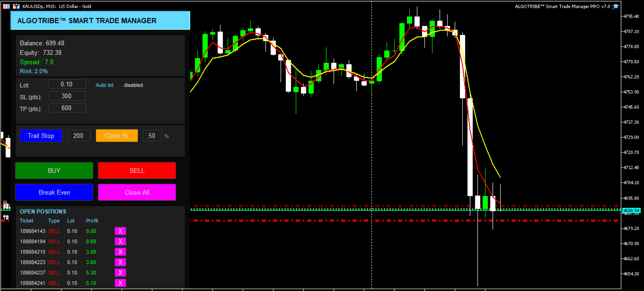The height and width of the screenshot is (291, 644).
Task: Click the 4704.10 price axis label
Action: coord(631,183)
